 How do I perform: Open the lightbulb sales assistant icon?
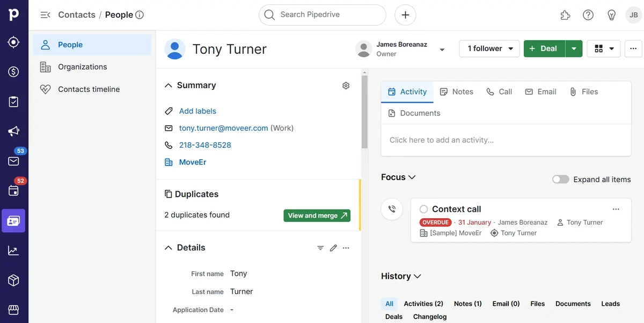(611, 15)
